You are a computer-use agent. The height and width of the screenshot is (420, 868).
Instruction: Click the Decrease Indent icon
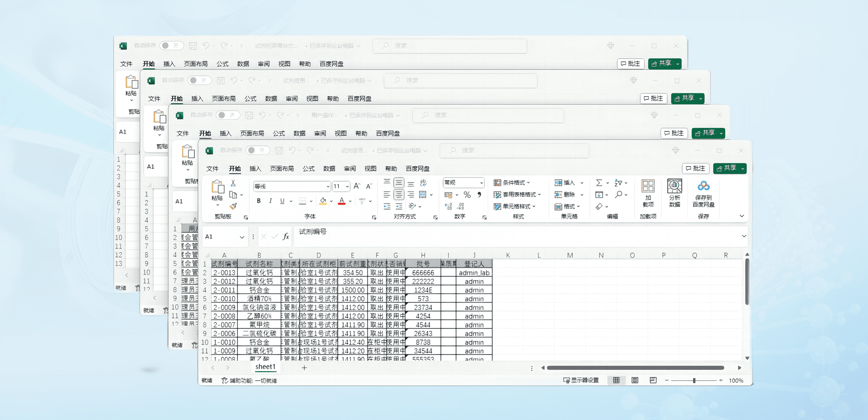coord(387,206)
